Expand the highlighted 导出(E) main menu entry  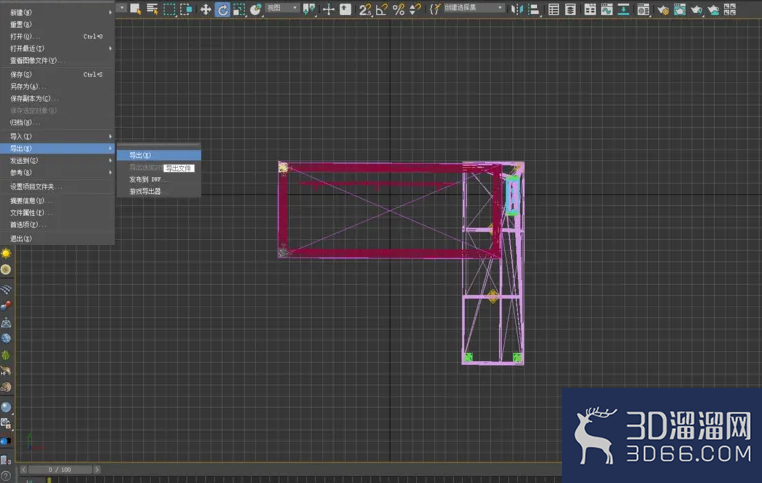click(57, 149)
